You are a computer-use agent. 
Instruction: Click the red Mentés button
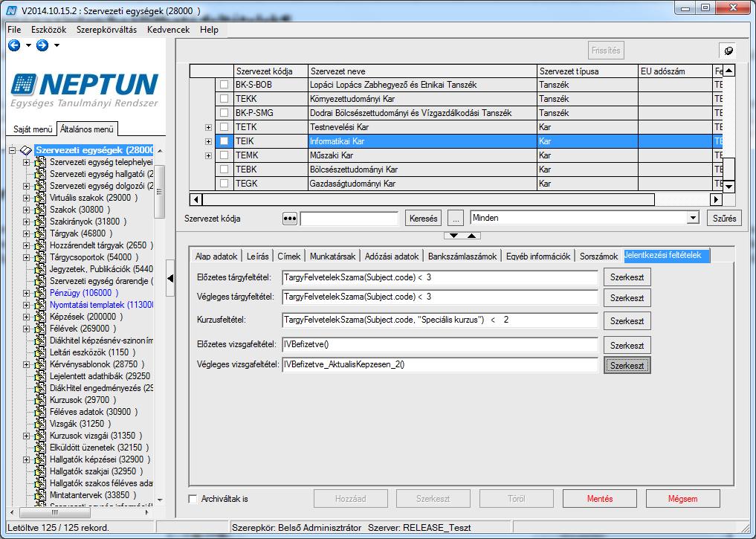[600, 499]
